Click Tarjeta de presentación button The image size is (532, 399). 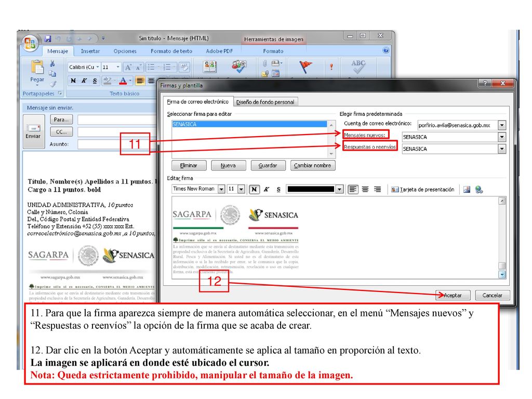[422, 189]
